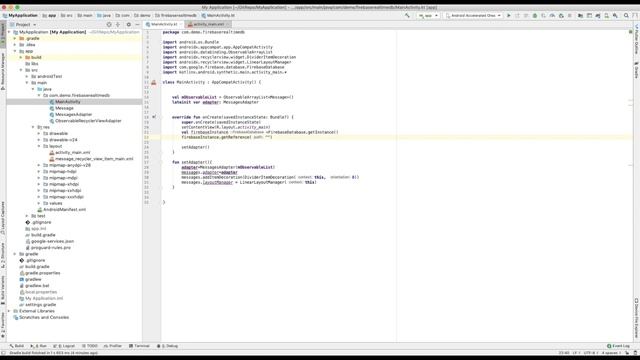Image resolution: width=640 pixels, height=360 pixels.
Task: Collapse the res folder node
Action: (x=33, y=127)
